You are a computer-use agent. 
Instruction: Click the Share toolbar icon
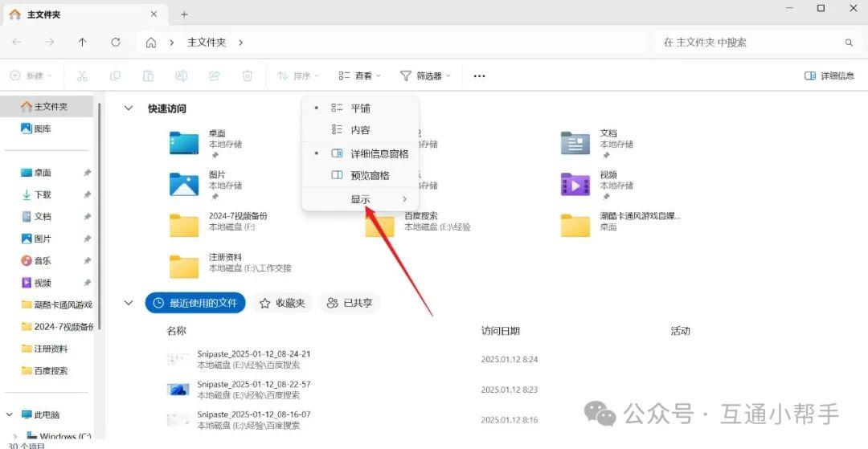[215, 76]
